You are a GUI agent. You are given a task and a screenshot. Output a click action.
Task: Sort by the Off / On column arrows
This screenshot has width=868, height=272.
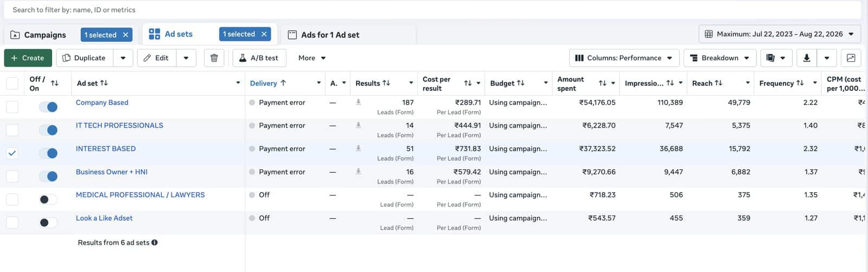pyautogui.click(x=54, y=83)
